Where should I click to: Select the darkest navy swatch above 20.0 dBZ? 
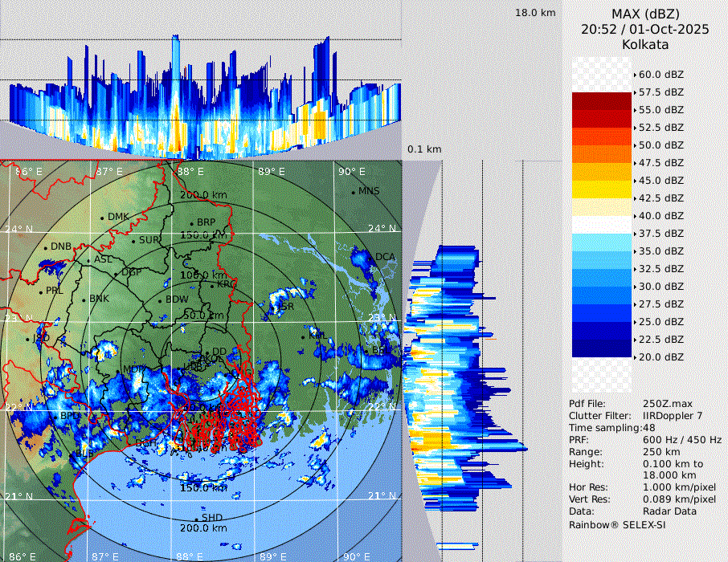pyautogui.click(x=602, y=348)
